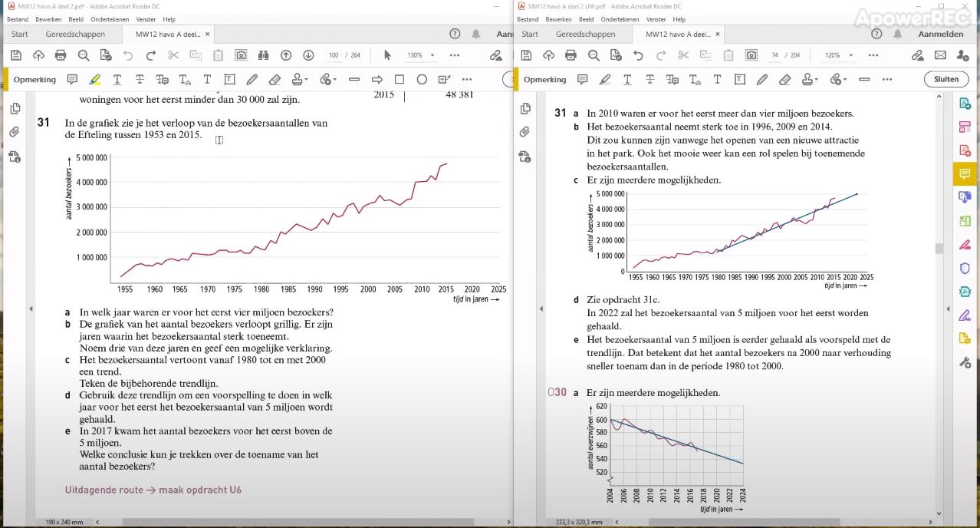Screen dimensions: 980x528
Task: Select the yellow highlighter tool in left window
Action: pos(94,79)
